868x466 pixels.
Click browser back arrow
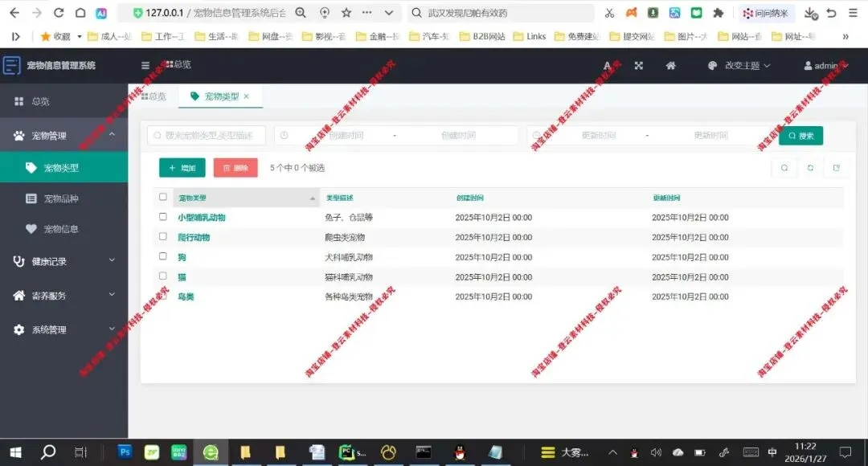(x=14, y=13)
